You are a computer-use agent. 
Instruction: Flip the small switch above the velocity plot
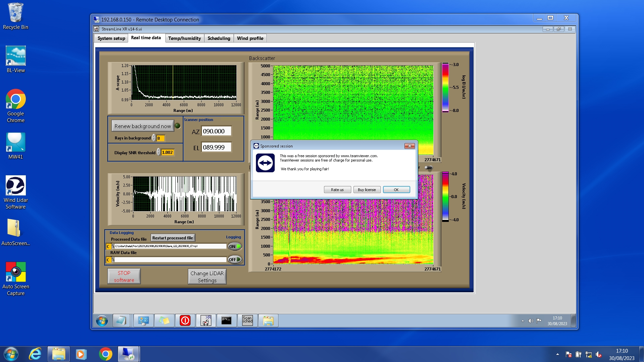[428, 168]
